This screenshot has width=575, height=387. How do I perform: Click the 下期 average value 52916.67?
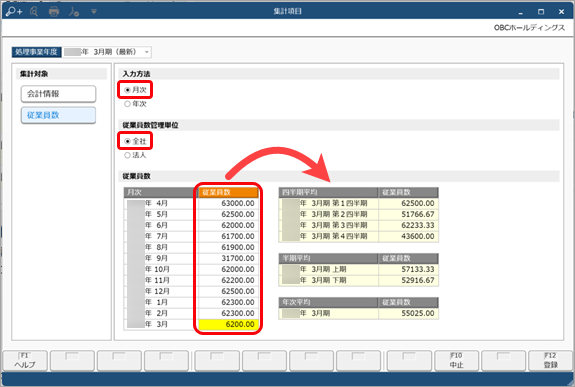point(408,281)
